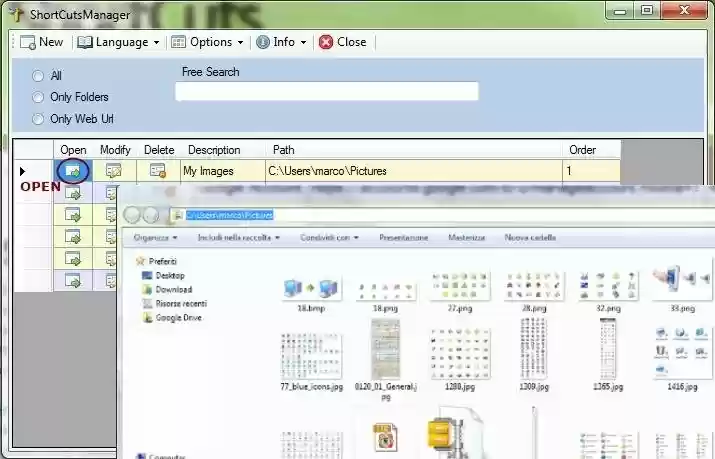
Task: Select the 27.png thumbnail
Action: 460,286
